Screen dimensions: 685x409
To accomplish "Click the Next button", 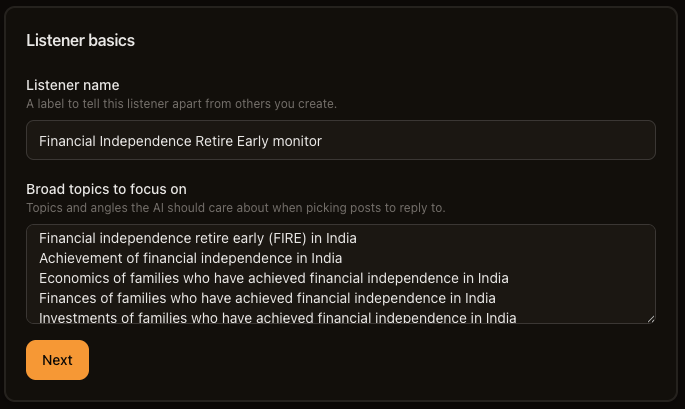I will pyautogui.click(x=57, y=360).
